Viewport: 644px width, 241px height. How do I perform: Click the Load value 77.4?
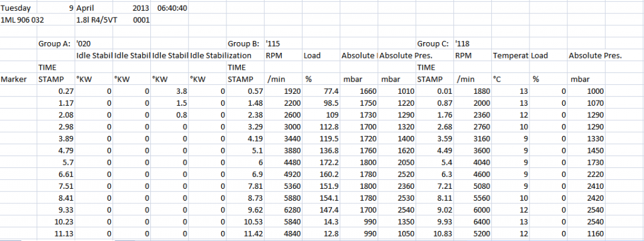(321, 91)
